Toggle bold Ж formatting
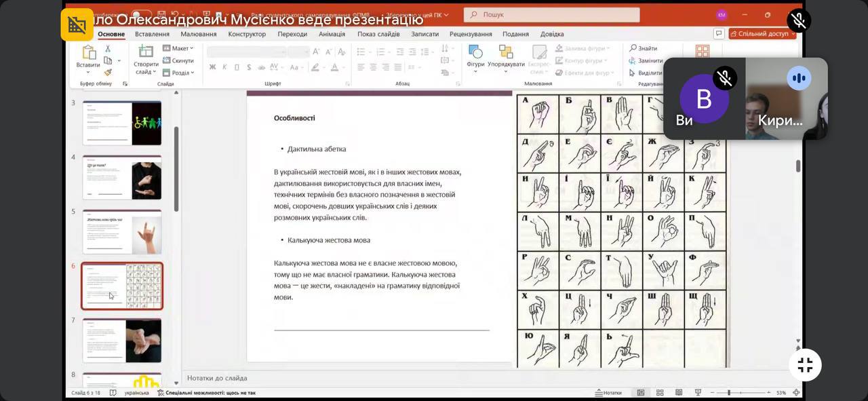 point(212,67)
